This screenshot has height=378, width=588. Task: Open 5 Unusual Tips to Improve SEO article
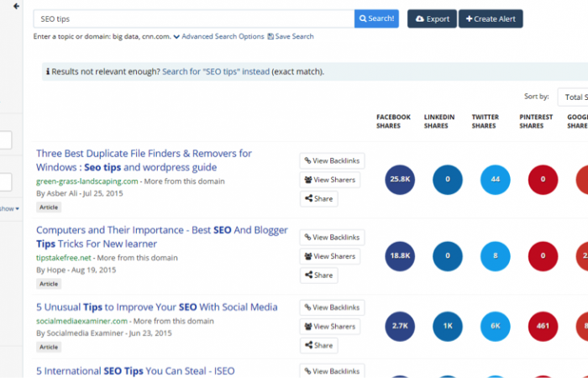(x=157, y=307)
